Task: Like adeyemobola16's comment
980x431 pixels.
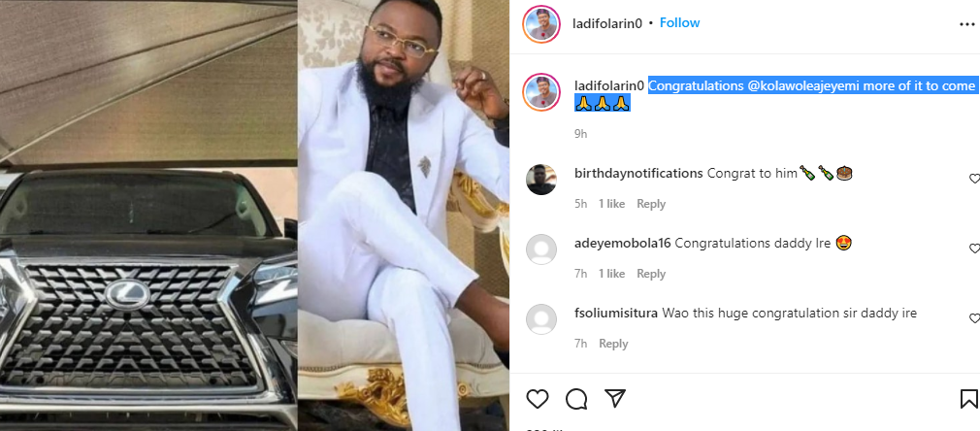Action: (x=974, y=249)
